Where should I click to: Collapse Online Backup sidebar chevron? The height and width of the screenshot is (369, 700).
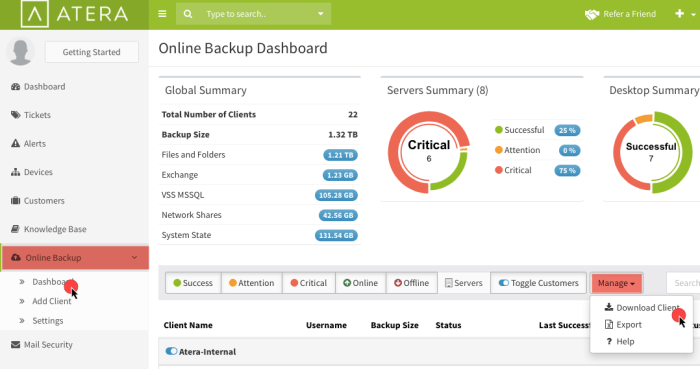[134, 257]
